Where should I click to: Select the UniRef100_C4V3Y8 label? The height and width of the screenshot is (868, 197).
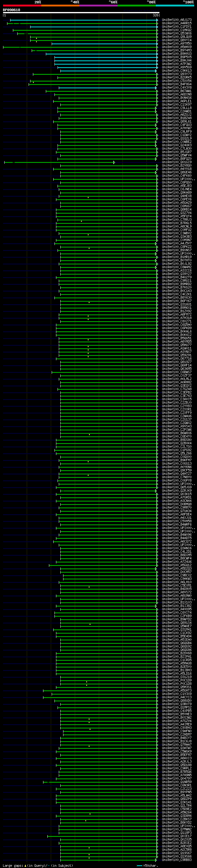176,88
